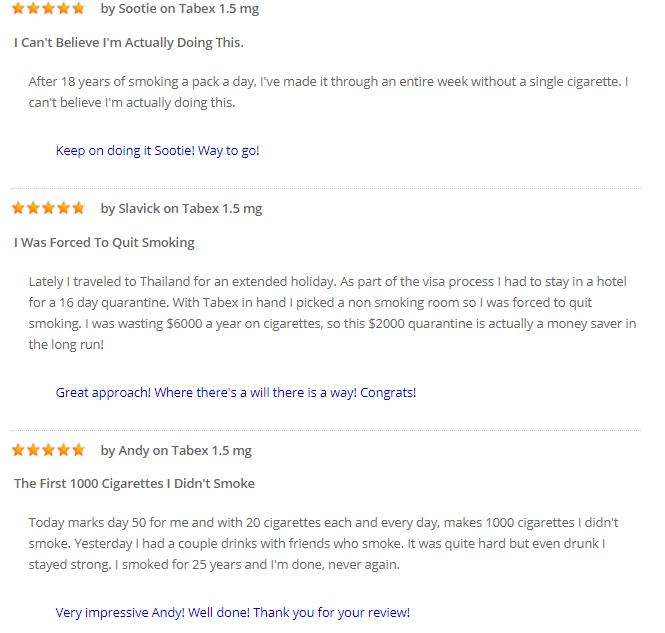
Task: Click Andy's review text about day 50
Action: pos(323,544)
